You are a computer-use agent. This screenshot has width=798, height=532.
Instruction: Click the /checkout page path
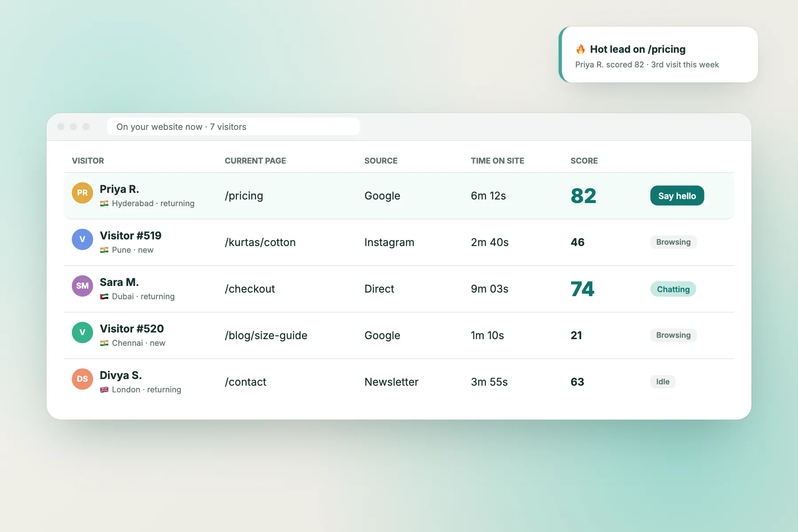coord(250,289)
